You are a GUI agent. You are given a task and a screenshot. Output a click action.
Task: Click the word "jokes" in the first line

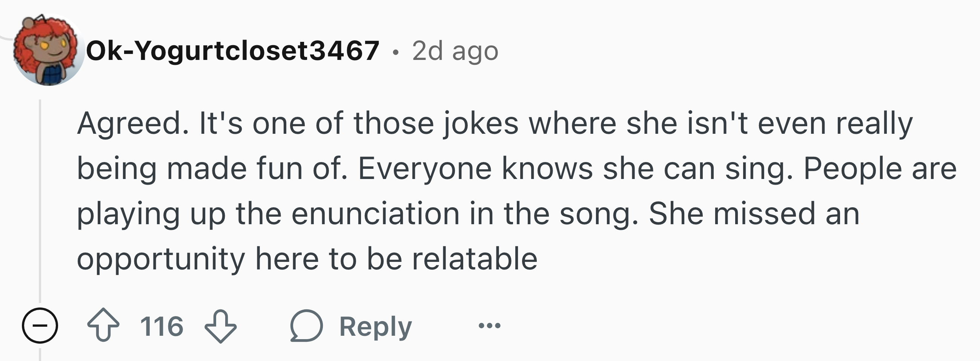tap(481, 124)
